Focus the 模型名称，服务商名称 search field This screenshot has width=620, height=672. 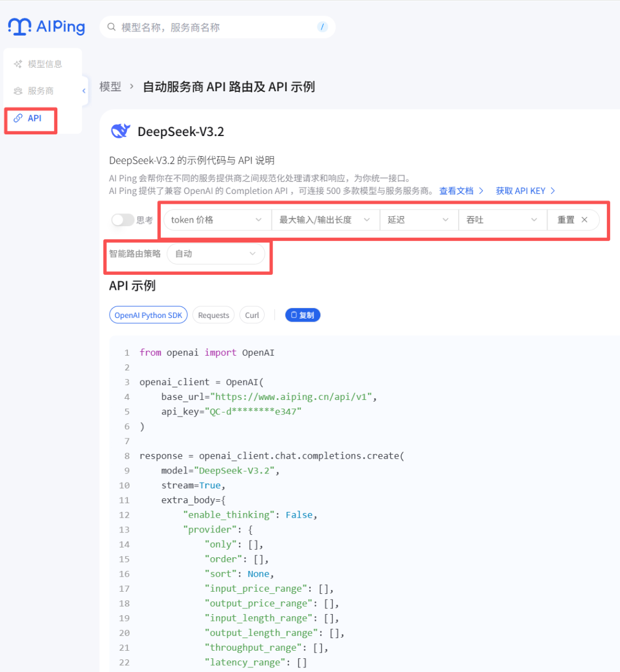tap(218, 27)
